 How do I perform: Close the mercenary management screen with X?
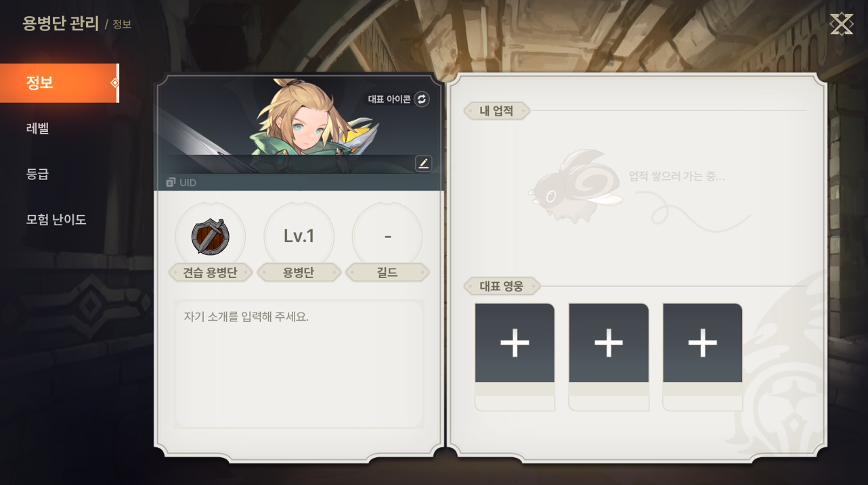pyautogui.click(x=842, y=24)
